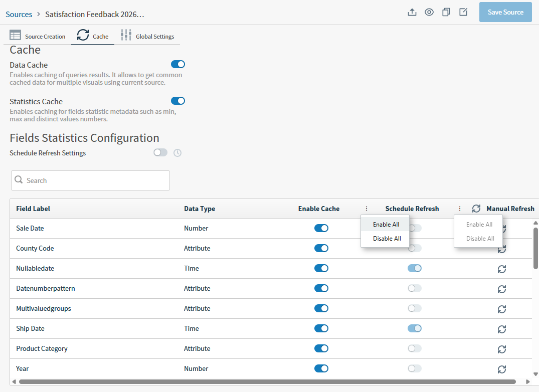Toggle Enable Cache for Datenumberpattern
This screenshot has width=539, height=392.
click(x=321, y=288)
